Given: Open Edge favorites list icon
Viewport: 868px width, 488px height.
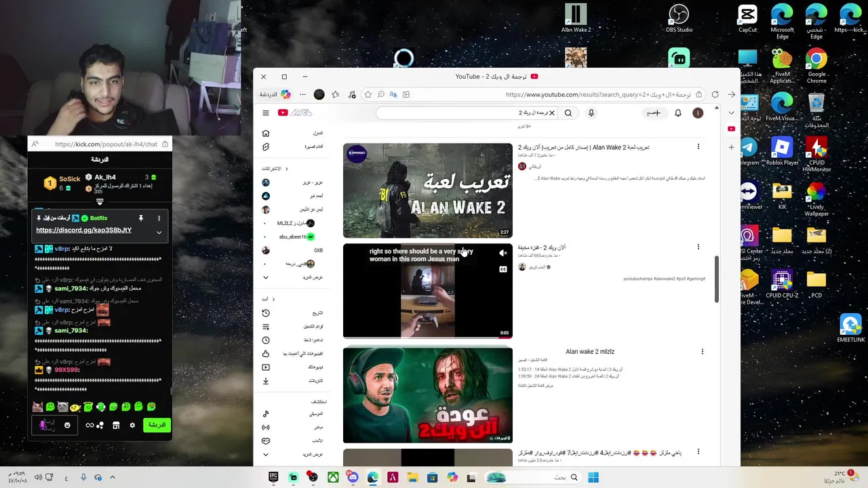Looking at the screenshot, I should pyautogui.click(x=336, y=95).
